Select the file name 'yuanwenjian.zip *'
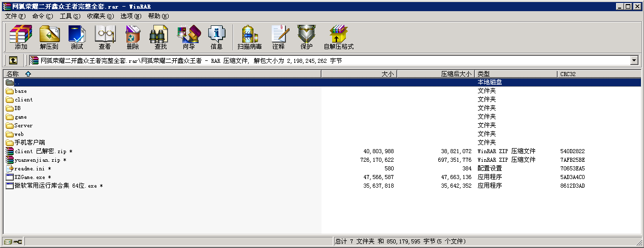Image resolution: width=644 pixels, height=248 pixels. click(x=41, y=160)
